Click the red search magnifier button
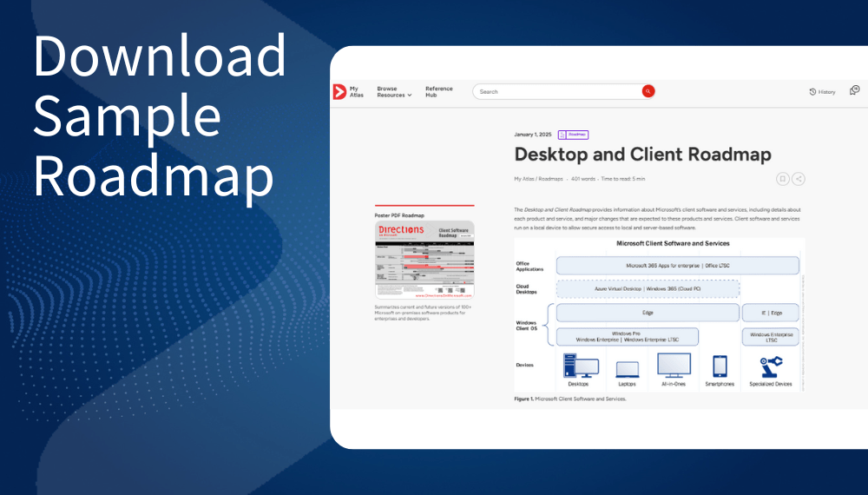The width and height of the screenshot is (868, 495). (x=648, y=91)
